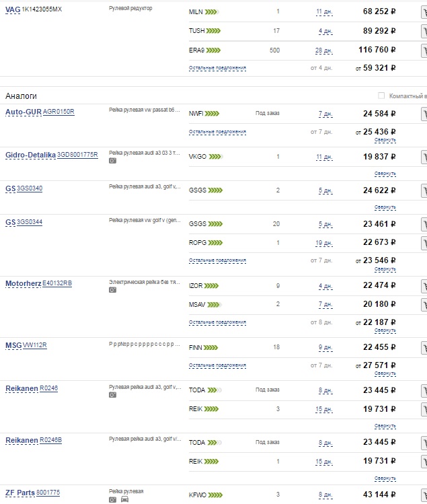Click the 'Аналоги' section heading

point(22,96)
